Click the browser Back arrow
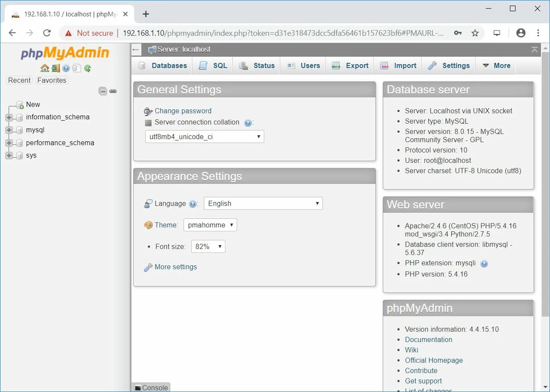 [x=12, y=33]
